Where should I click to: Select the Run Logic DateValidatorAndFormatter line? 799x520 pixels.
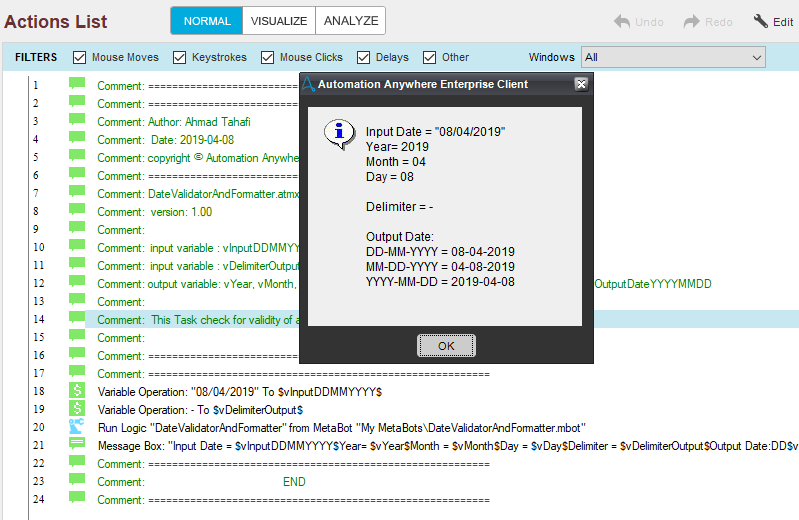[341, 428]
